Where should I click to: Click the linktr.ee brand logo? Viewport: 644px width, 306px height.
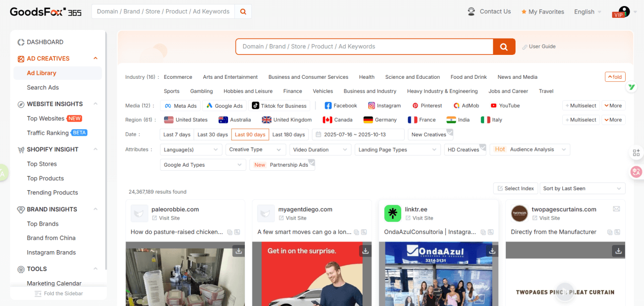[x=393, y=213]
